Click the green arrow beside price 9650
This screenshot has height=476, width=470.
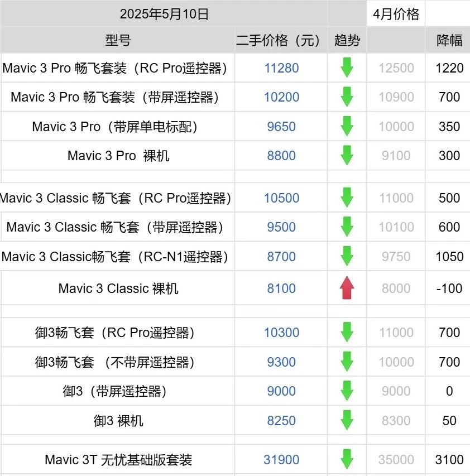pos(347,126)
